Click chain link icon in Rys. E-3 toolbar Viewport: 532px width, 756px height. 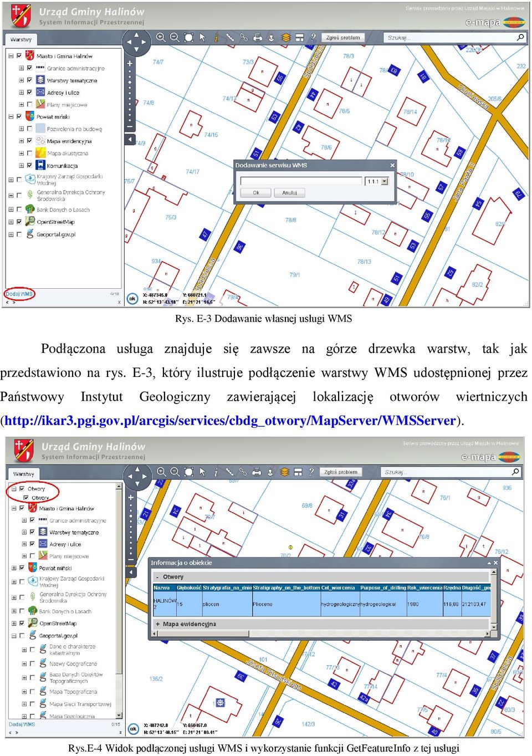(x=244, y=37)
